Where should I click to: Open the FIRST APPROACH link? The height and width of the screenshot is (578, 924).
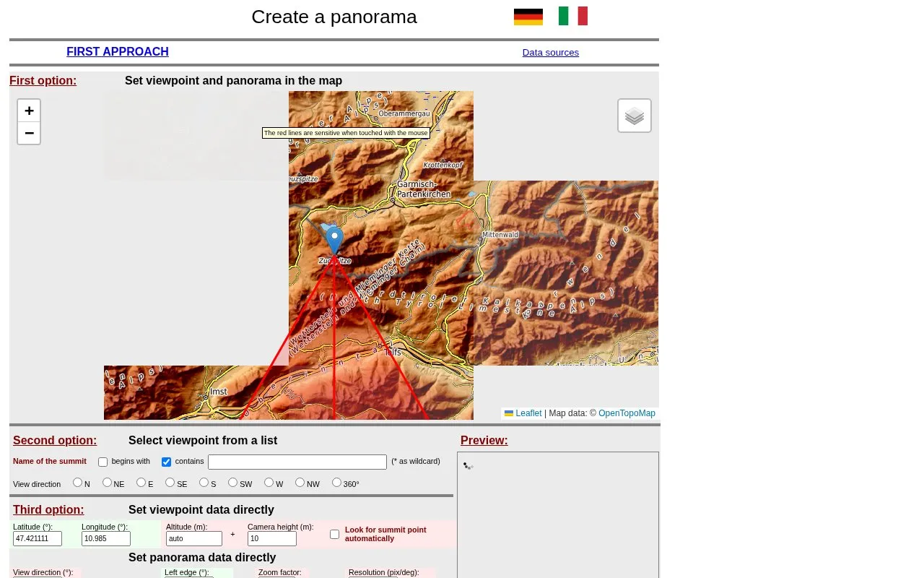coord(118,52)
